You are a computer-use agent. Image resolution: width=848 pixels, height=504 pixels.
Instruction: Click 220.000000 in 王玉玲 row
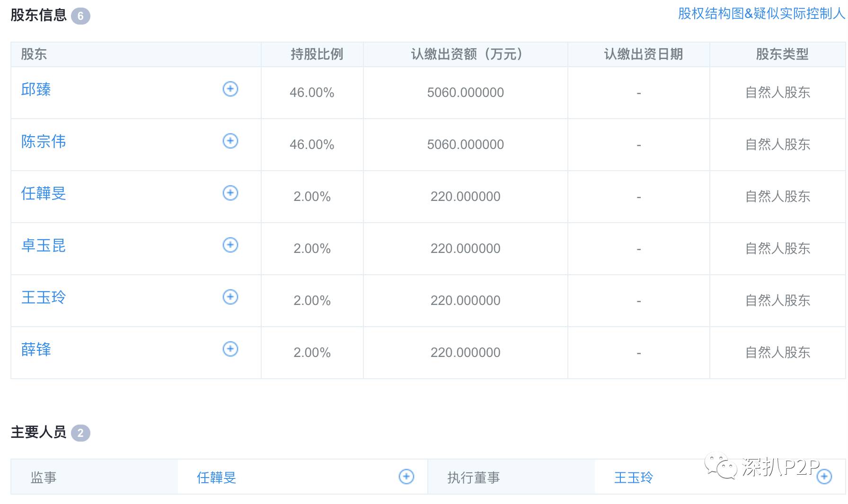click(x=466, y=301)
